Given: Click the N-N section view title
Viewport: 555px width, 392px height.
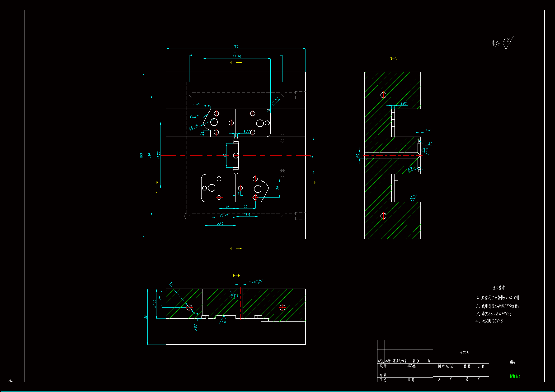Looking at the screenshot, I should 393,59.
